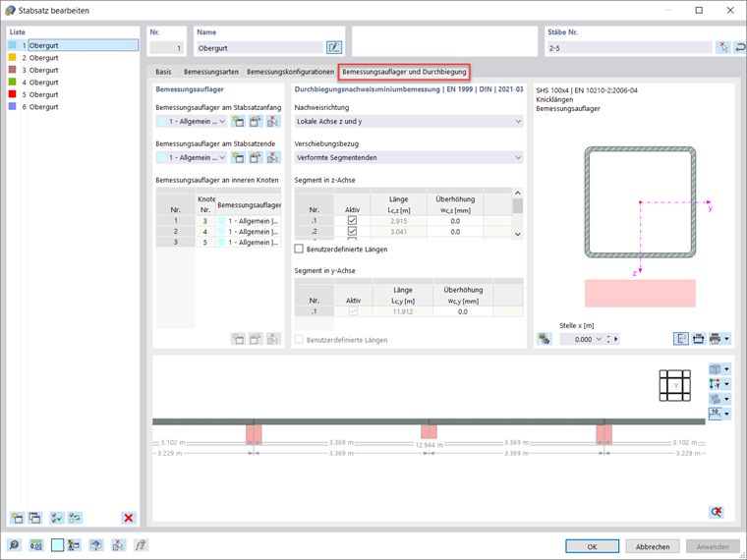Select inner node row with Knoten 4
The width and height of the screenshot is (747, 560).
coord(218,232)
